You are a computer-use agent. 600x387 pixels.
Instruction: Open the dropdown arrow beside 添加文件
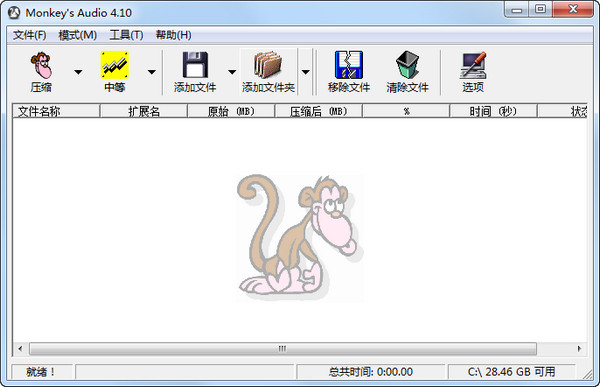pos(232,72)
